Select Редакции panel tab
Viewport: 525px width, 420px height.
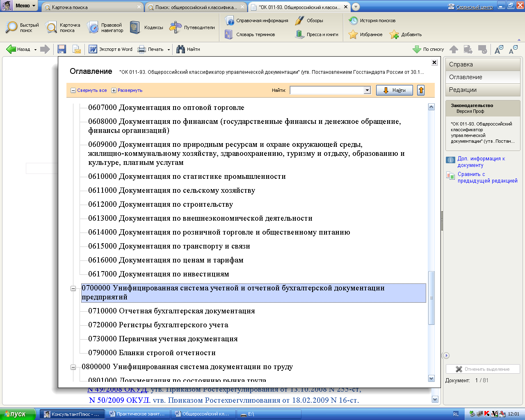[x=483, y=90]
